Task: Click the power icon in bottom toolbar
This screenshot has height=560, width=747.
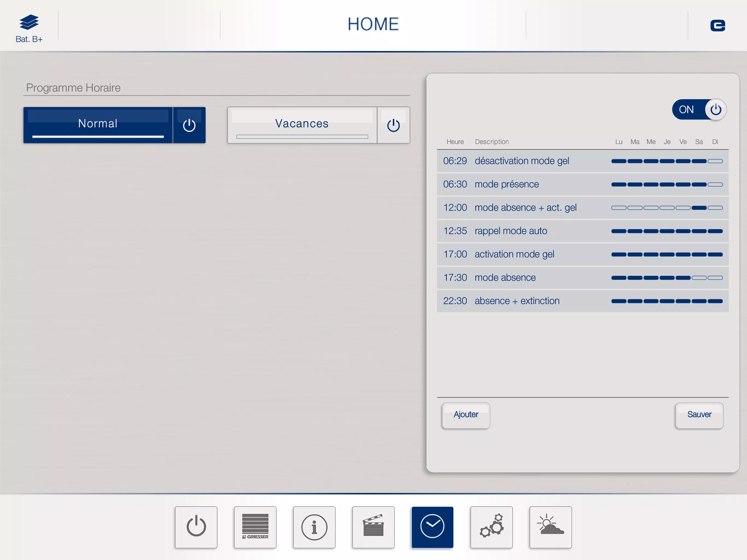Action: coord(196,527)
